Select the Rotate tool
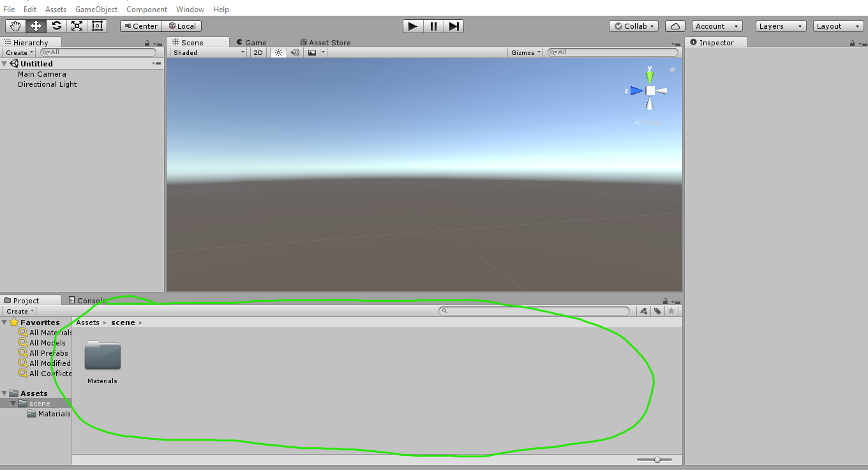 57,26
